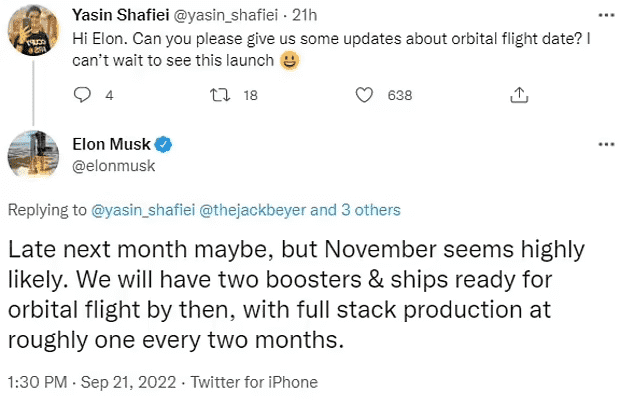The image size is (634, 406).
Task: Click the reply icon on Yasin's tweet
Action: pos(84,96)
